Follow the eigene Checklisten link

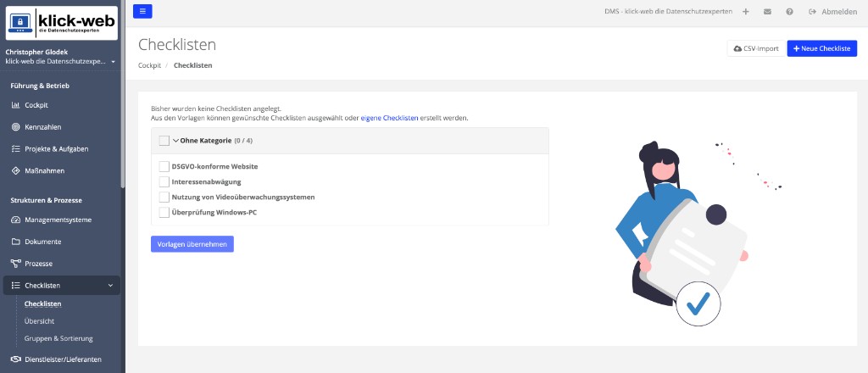[389, 118]
